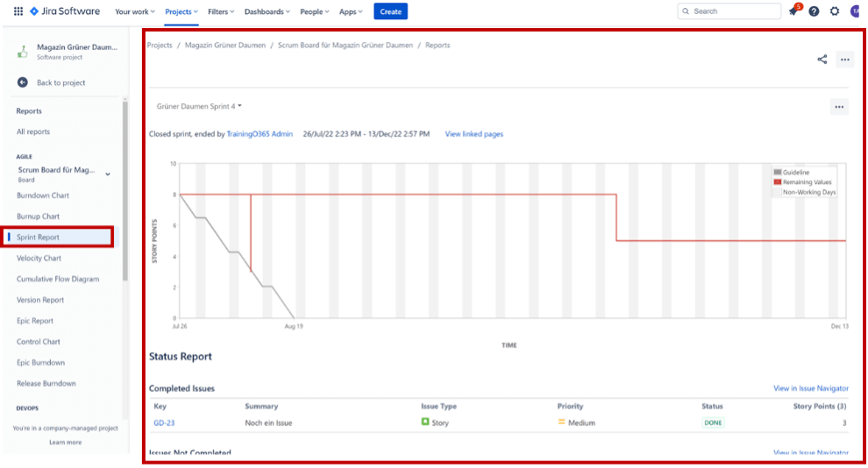The image size is (868, 468).
Task: Open the View linked pages link
Action: point(473,134)
